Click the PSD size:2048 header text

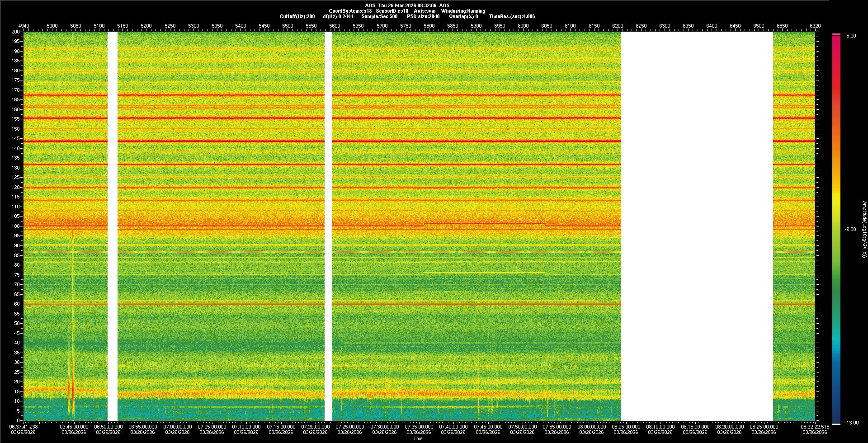[x=423, y=16]
